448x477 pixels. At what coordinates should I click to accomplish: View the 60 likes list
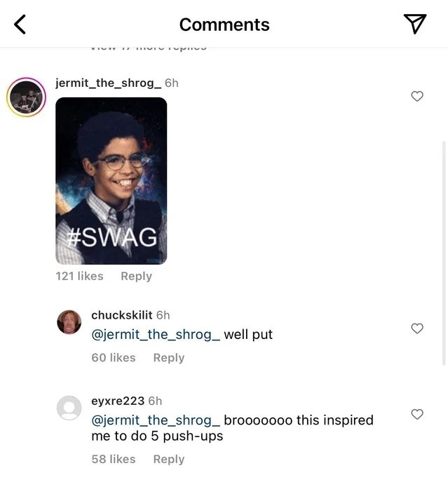coord(113,357)
